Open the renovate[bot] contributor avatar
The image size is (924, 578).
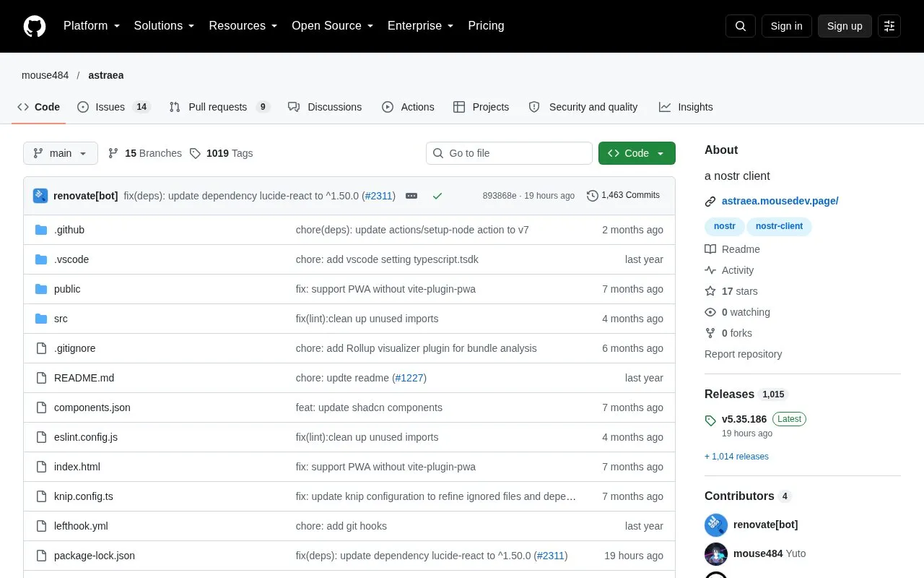pos(716,525)
